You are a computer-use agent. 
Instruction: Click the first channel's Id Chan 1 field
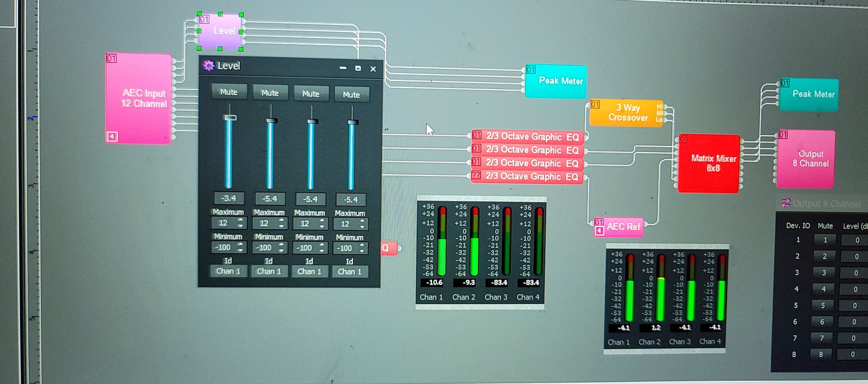[x=228, y=271]
